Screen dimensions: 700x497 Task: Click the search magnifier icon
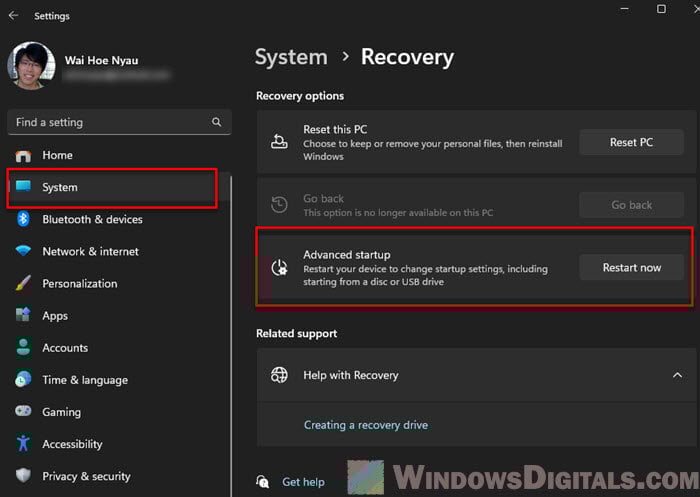click(x=217, y=122)
